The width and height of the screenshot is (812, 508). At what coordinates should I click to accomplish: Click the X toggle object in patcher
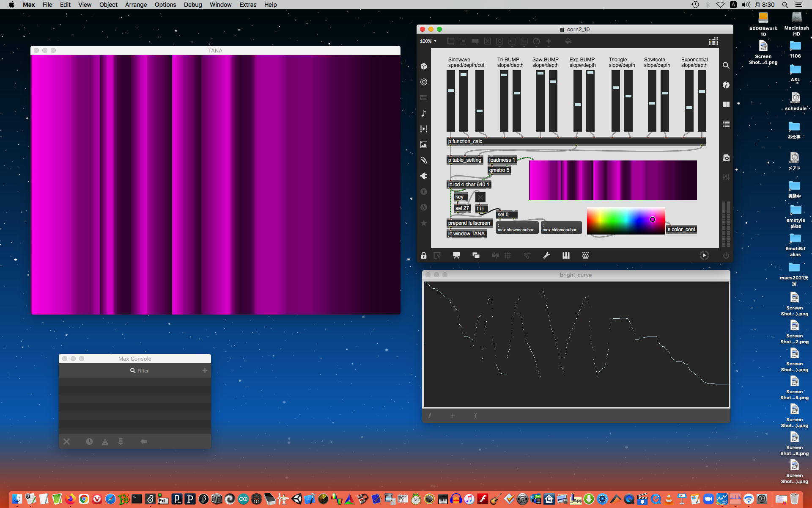[x=480, y=197]
